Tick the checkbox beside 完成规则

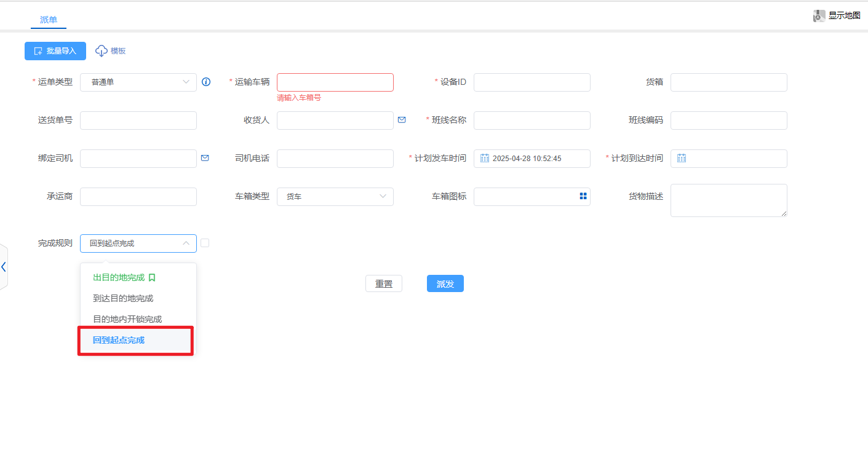coord(205,243)
